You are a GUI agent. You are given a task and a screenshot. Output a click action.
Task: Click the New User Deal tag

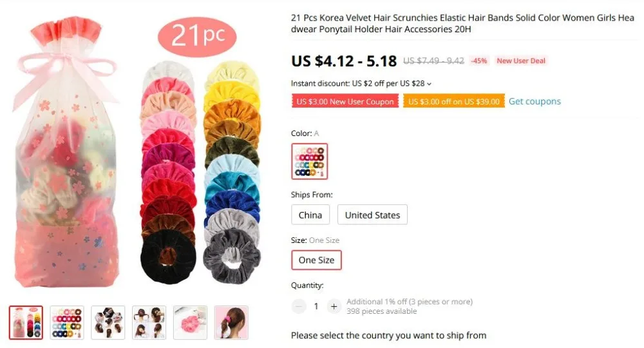(x=521, y=61)
